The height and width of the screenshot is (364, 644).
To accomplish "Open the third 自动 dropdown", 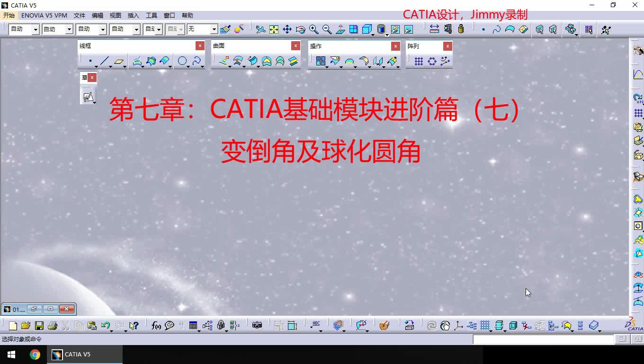I will pos(103,29).
